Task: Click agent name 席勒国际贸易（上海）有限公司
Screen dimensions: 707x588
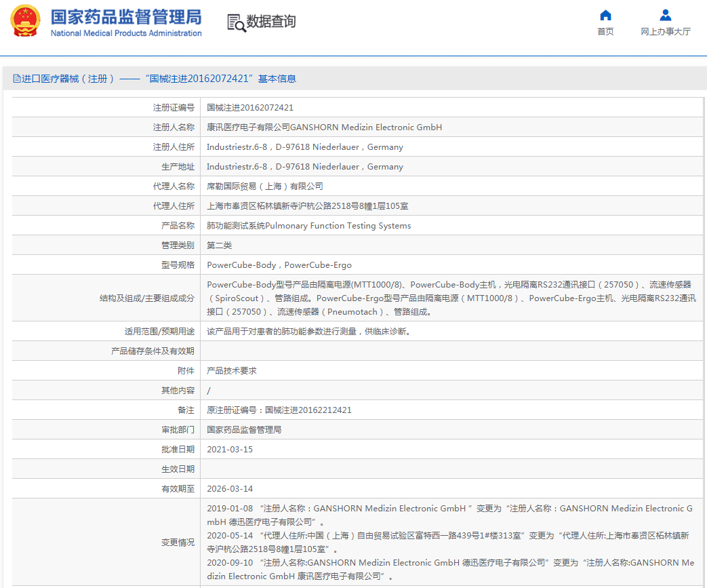Action: [265, 187]
